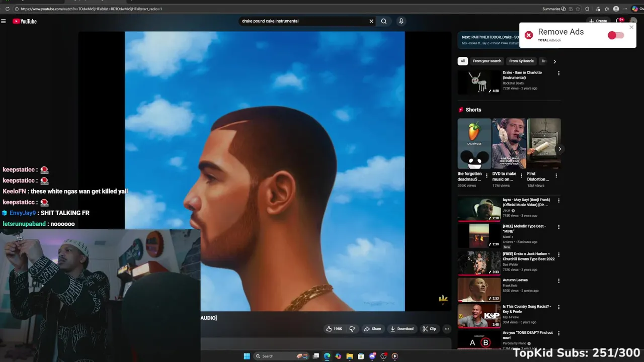Select the From KyHeezie chip

(x=521, y=61)
